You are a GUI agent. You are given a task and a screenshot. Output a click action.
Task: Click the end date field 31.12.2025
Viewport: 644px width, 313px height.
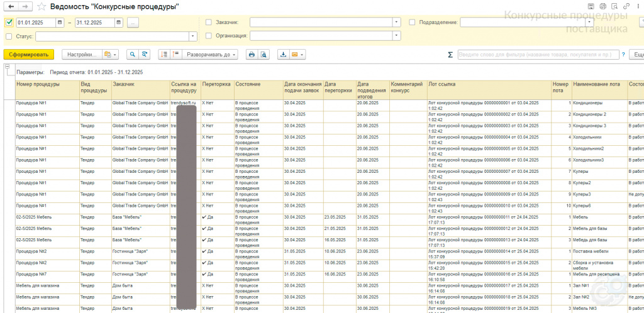[x=96, y=23]
